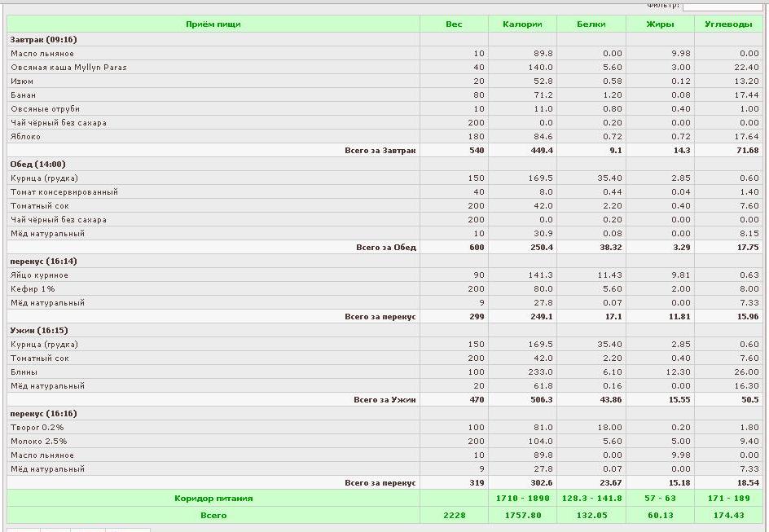Click the overall fat total 60.13
This screenshot has width=769, height=532.
(660, 516)
